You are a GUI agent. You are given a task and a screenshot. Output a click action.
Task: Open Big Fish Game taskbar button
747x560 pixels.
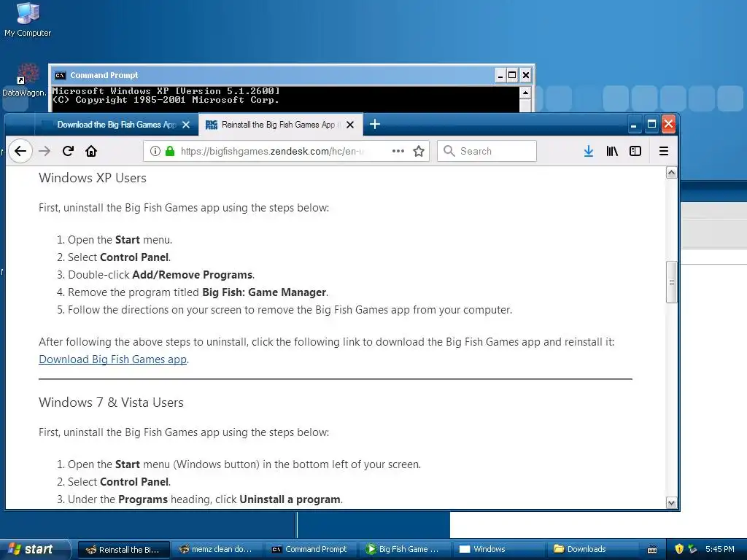(403, 550)
